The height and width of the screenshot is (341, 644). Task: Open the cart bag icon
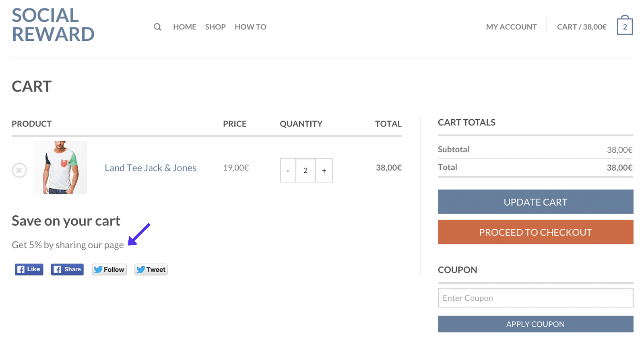624,26
